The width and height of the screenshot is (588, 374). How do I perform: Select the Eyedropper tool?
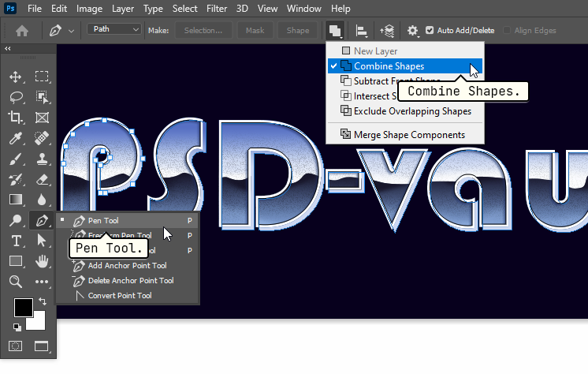[16, 138]
